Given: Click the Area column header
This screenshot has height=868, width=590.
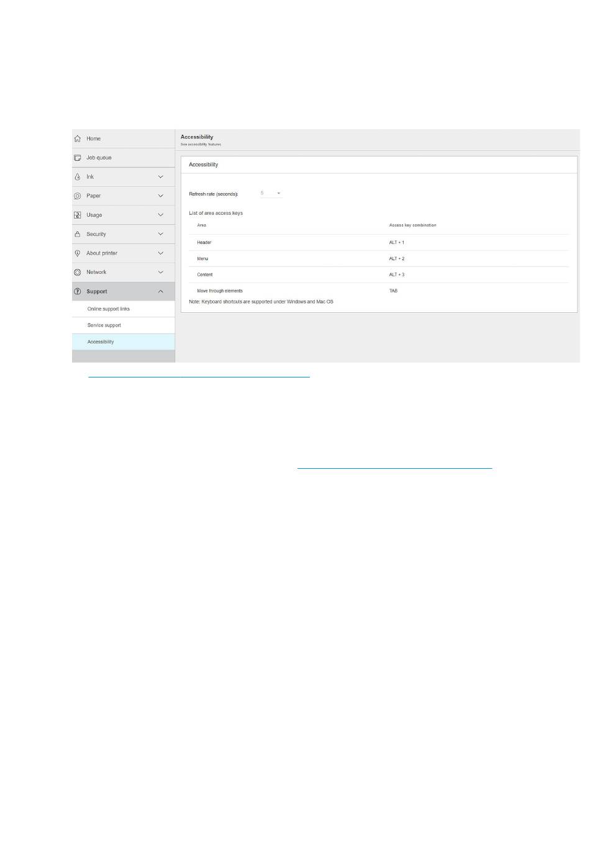Looking at the screenshot, I should 202,225.
